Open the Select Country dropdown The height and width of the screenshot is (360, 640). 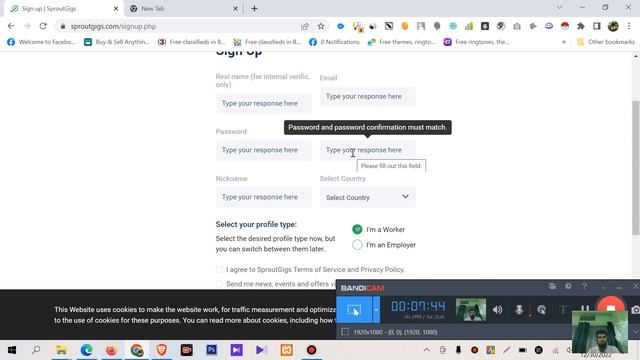point(368,197)
